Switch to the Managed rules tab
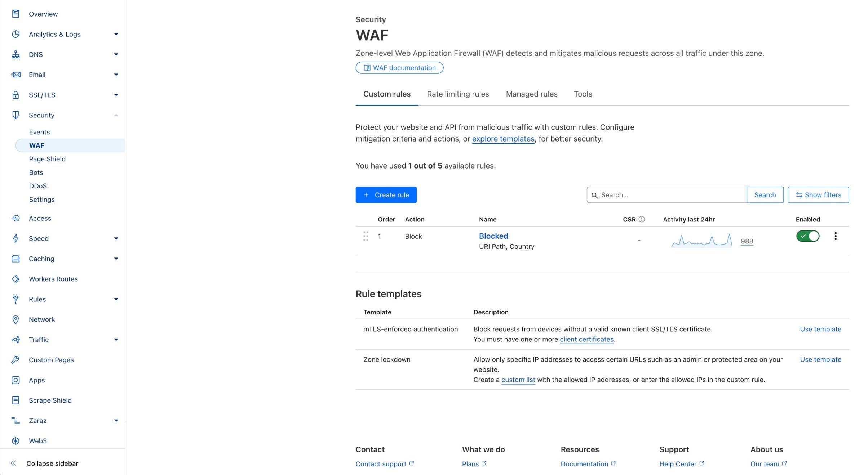Image resolution: width=868 pixels, height=475 pixels. pos(531,94)
